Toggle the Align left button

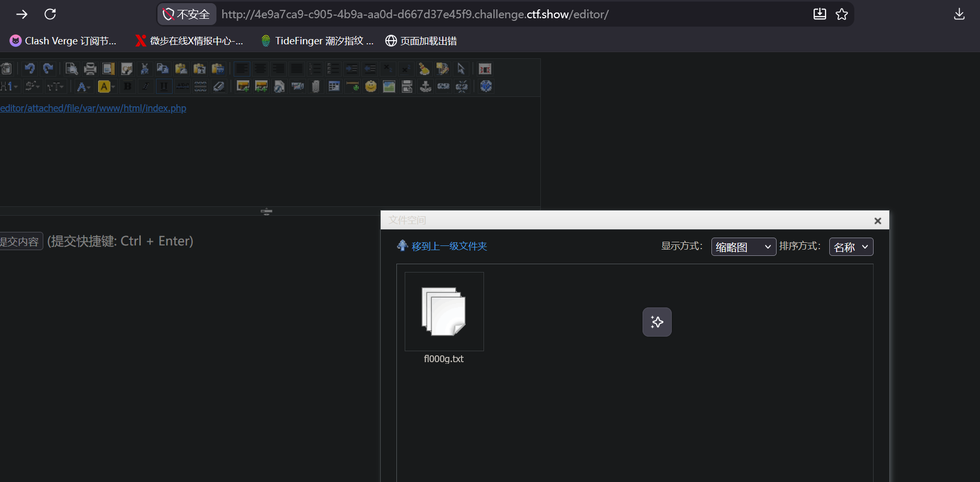[x=242, y=69]
